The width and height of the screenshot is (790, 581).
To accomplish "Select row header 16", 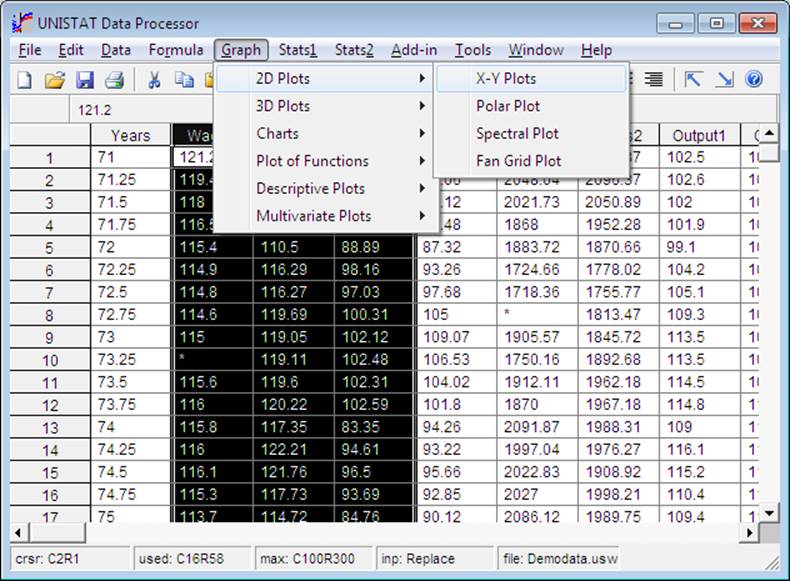I will pyautogui.click(x=49, y=495).
